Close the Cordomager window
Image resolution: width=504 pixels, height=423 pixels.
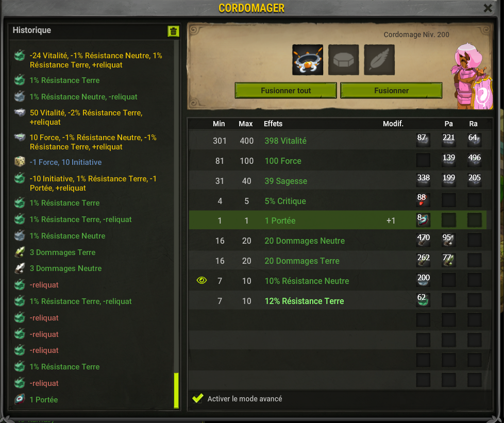click(x=488, y=8)
